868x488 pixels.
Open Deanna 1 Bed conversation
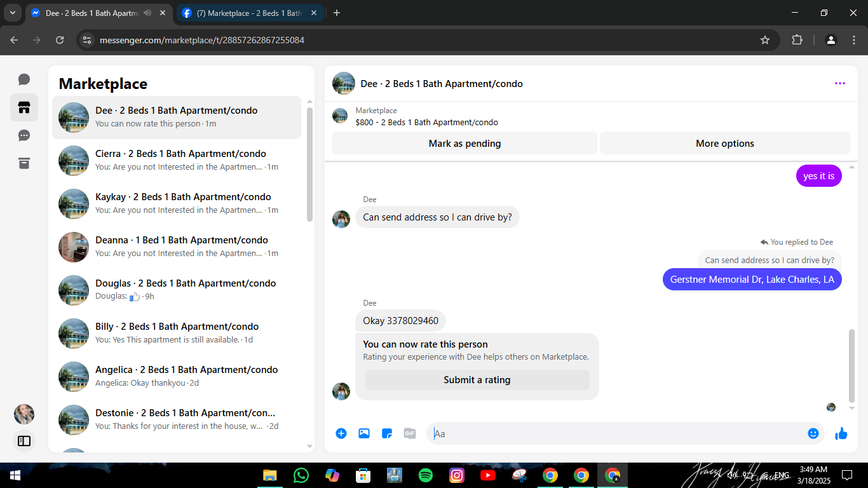(x=177, y=247)
